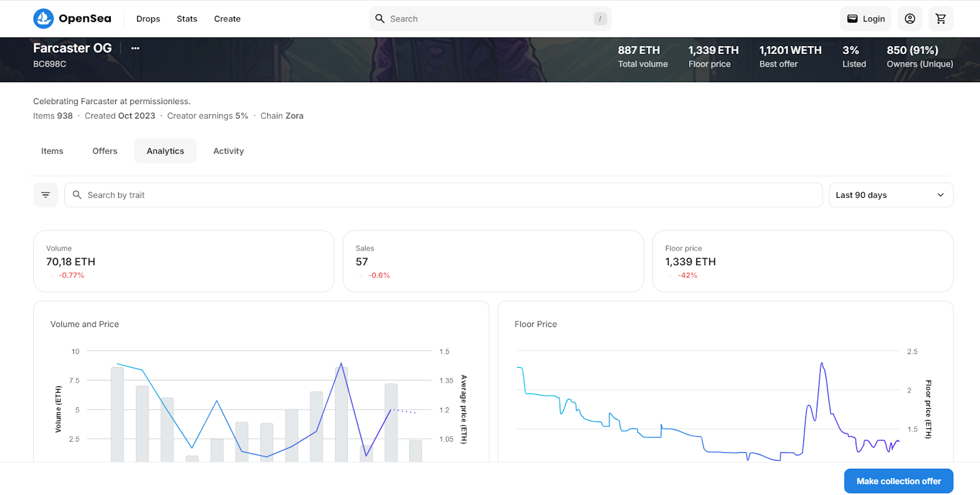Open the shopping cart icon

pyautogui.click(x=940, y=19)
